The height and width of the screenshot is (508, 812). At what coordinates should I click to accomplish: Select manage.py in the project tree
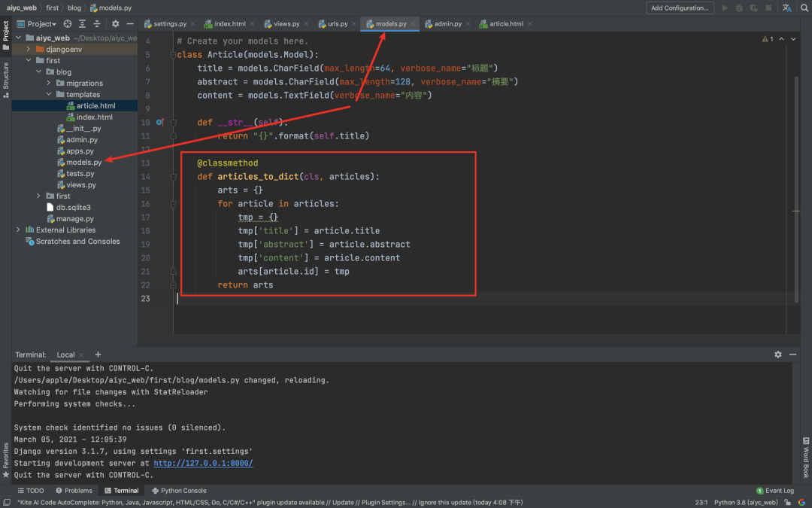(x=74, y=219)
